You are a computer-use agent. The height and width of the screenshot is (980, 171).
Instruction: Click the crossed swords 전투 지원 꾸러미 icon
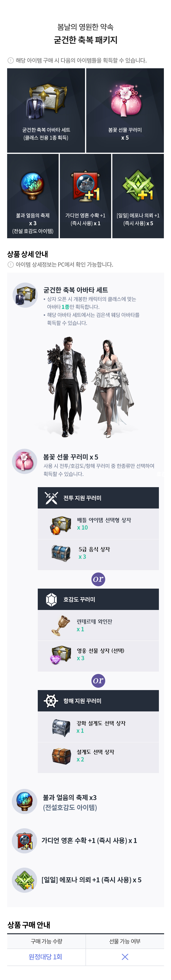51,498
